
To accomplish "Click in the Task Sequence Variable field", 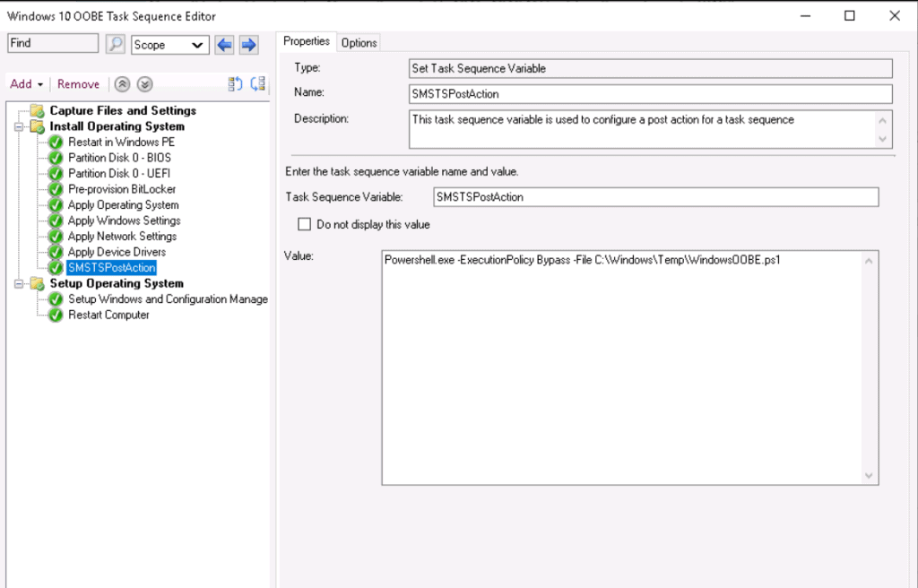I will [x=655, y=197].
